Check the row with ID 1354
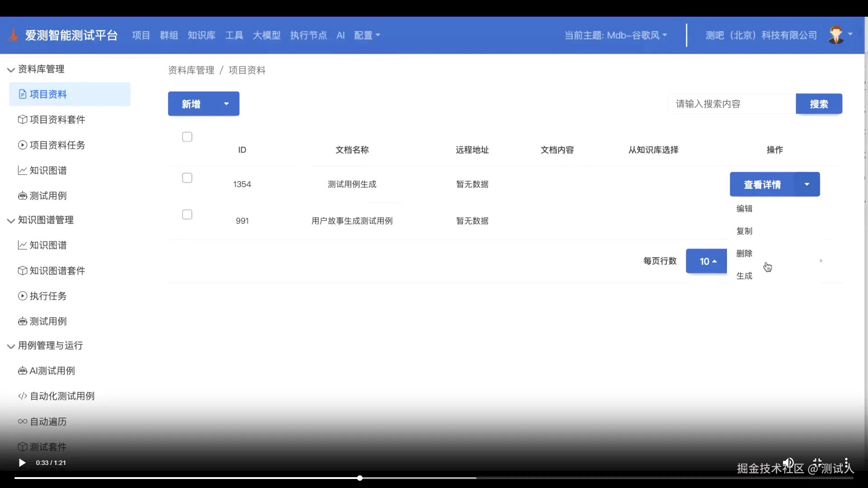Viewport: 868px width, 488px height. pyautogui.click(x=187, y=178)
